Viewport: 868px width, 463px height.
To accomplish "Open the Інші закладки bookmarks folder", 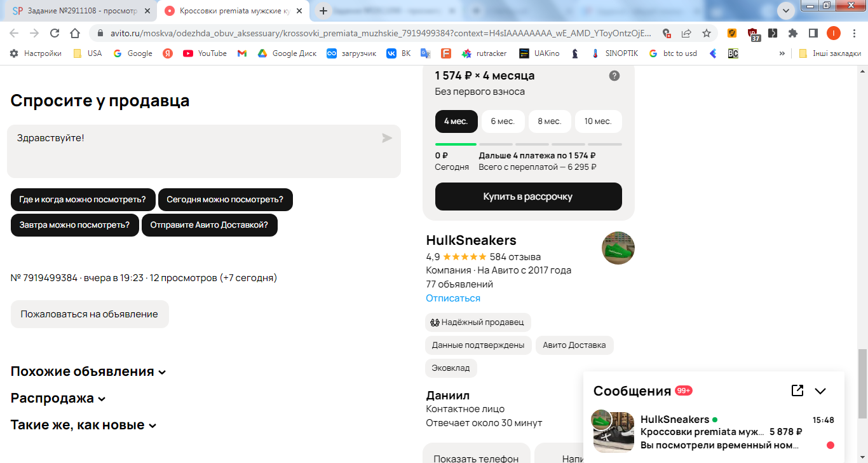I will pyautogui.click(x=831, y=53).
